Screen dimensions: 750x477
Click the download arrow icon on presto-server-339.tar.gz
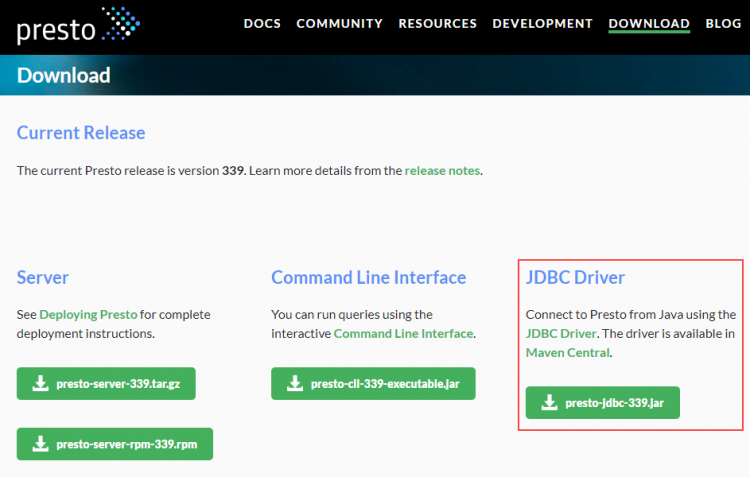click(41, 383)
